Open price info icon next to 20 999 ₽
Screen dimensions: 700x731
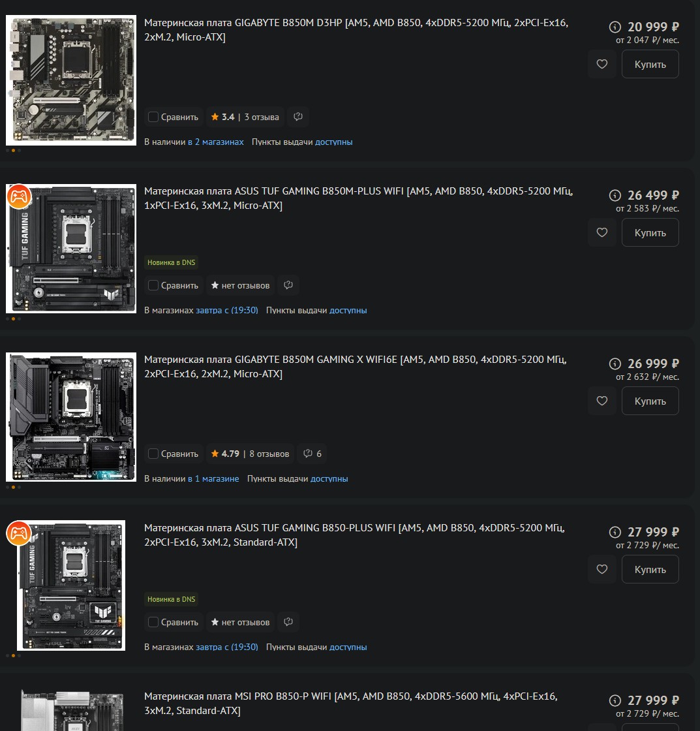pyautogui.click(x=615, y=27)
